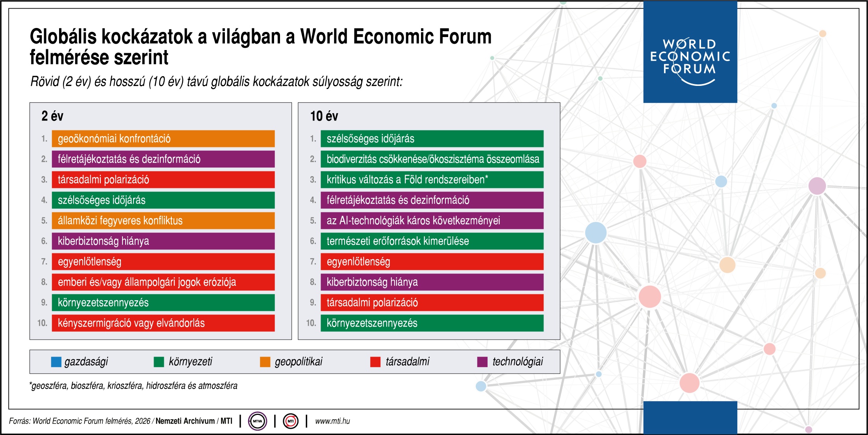
Task: Click the green környezeti legend square
Action: click(159, 362)
